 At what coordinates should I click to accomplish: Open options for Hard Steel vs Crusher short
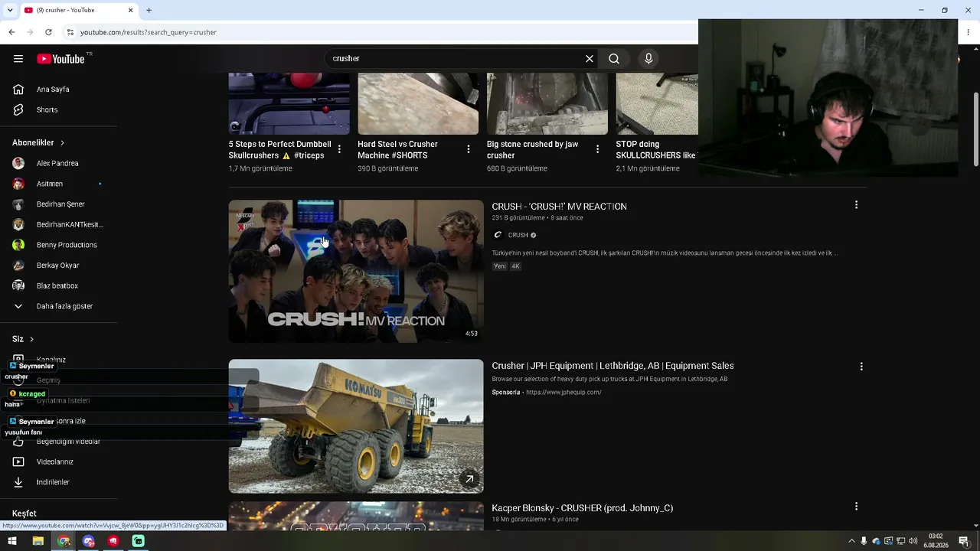[469, 149]
